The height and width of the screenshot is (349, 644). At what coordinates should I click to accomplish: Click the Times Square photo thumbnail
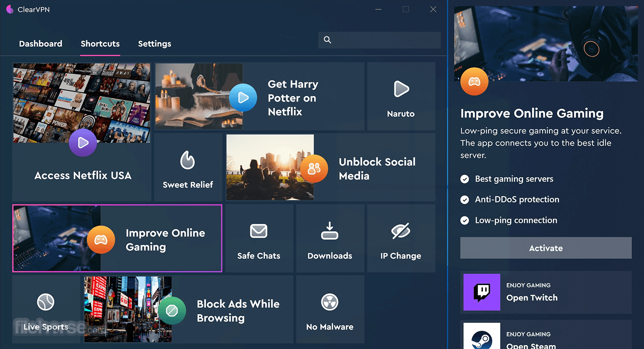tap(128, 309)
